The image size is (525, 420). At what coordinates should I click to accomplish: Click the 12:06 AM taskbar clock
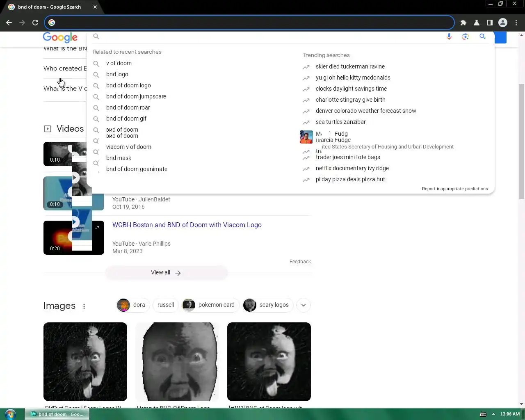[510, 414]
